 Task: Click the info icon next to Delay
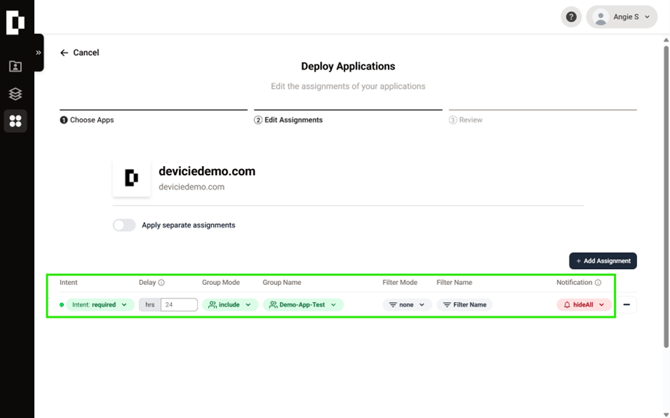pos(162,283)
